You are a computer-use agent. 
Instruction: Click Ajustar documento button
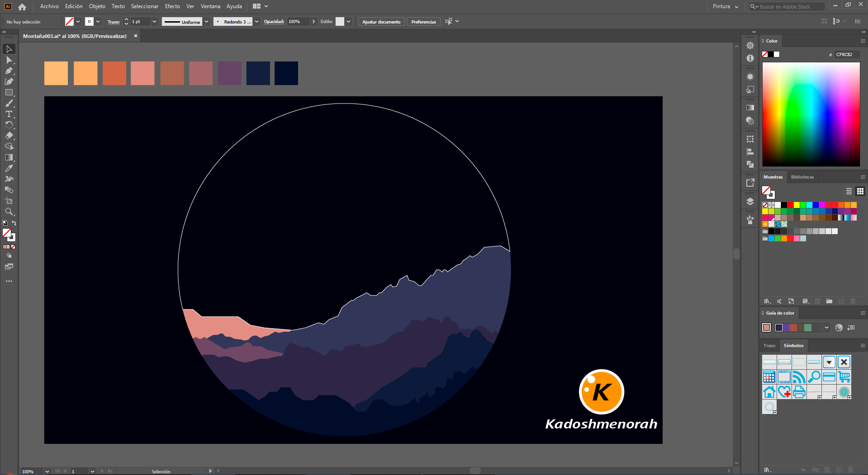[381, 22]
